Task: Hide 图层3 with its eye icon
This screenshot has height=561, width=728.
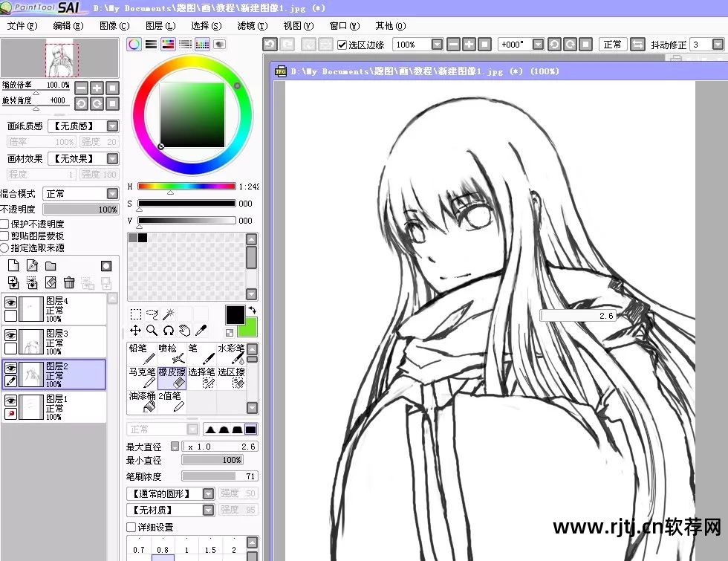Action: point(10,335)
